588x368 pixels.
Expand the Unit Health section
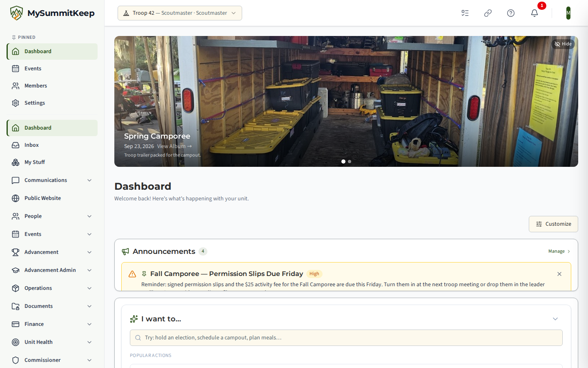tap(52, 342)
